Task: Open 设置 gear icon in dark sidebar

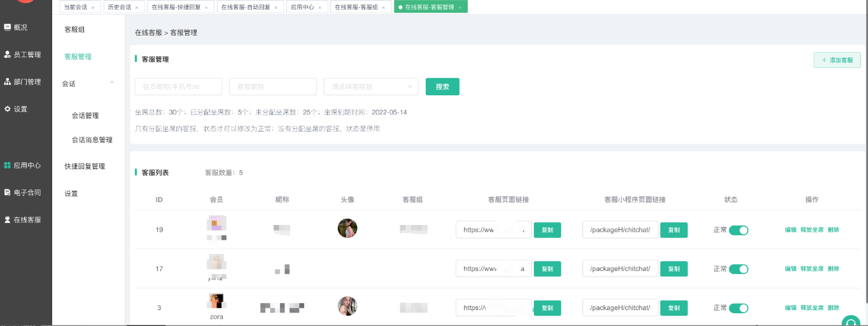Action: point(8,109)
